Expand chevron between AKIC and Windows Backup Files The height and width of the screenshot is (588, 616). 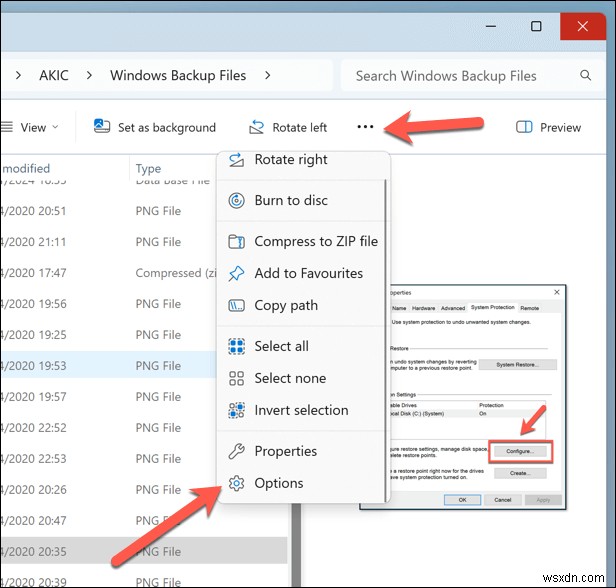click(89, 75)
